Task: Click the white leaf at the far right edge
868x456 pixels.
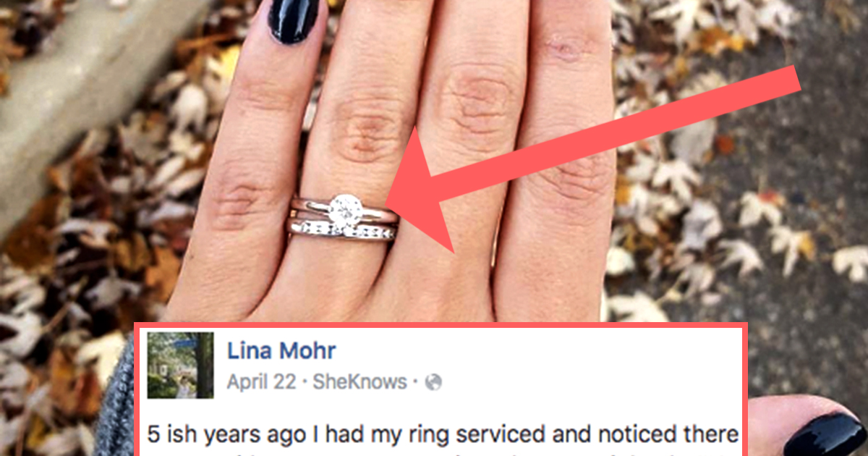Action: coord(851,263)
